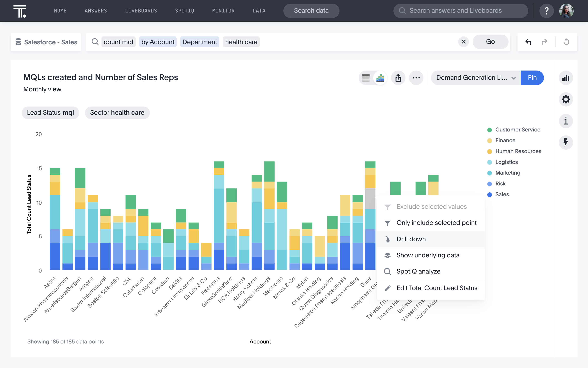Image resolution: width=588 pixels, height=368 pixels.
Task: Click the drill down arrow icon
Action: click(388, 239)
